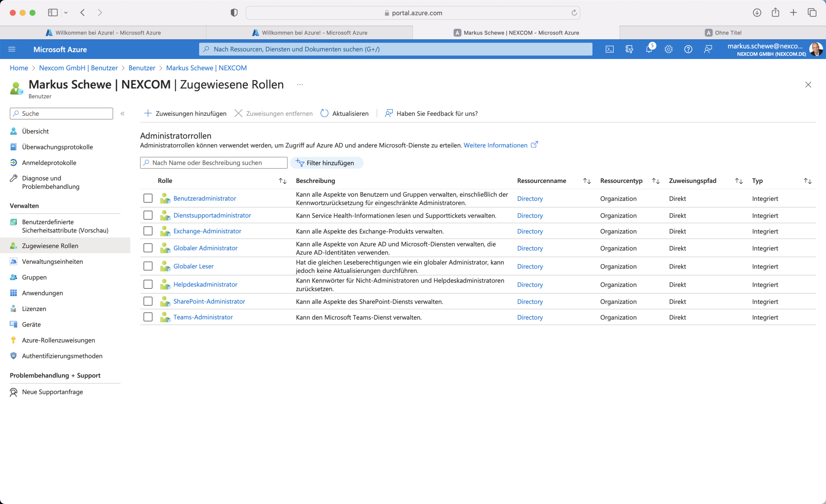The image size is (826, 504).
Task: Show Safari tab overview icon
Action: [812, 13]
